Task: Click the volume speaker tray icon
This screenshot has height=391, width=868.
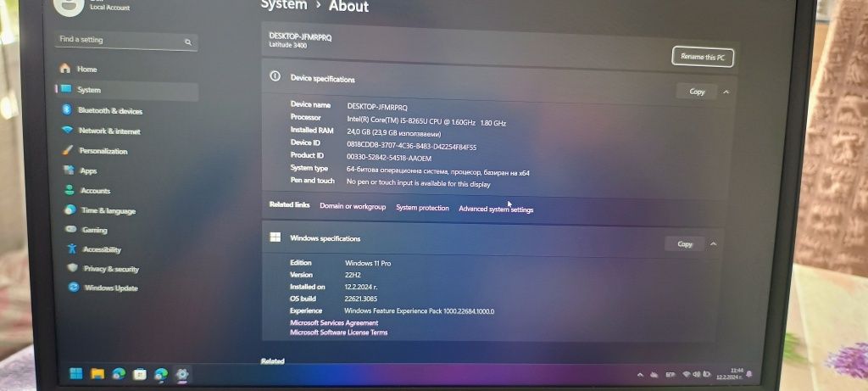Action: click(697, 374)
